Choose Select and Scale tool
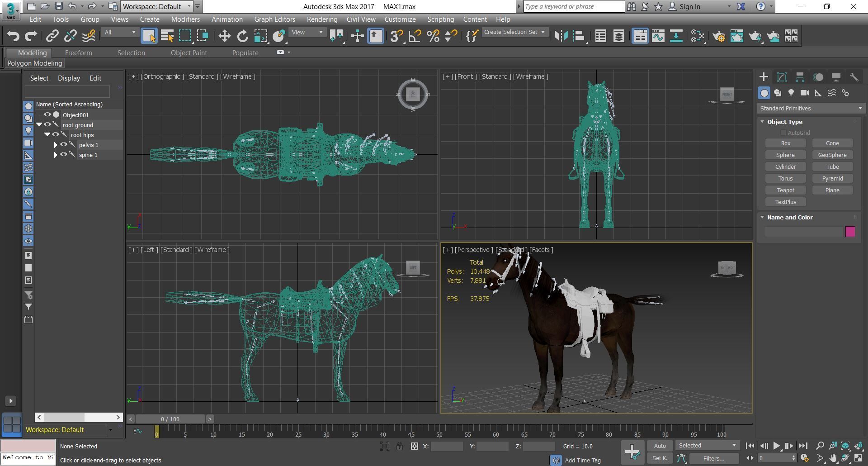This screenshot has width=868, height=466. [x=260, y=36]
